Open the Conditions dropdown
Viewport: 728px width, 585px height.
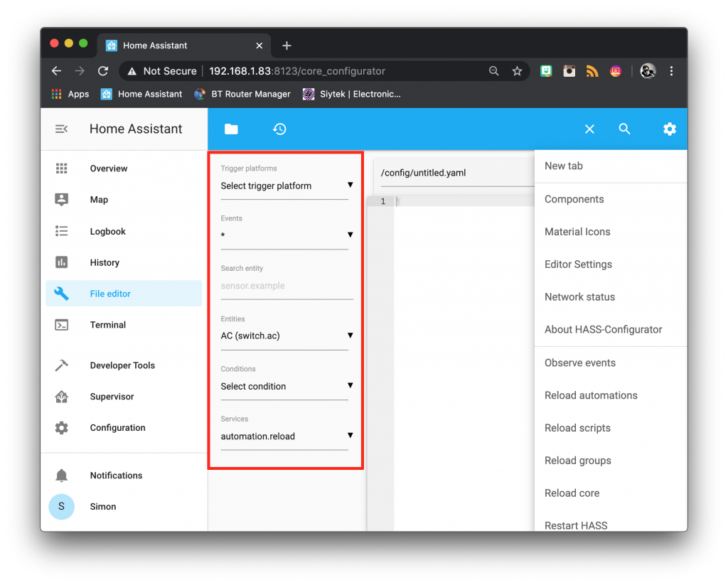pyautogui.click(x=287, y=386)
